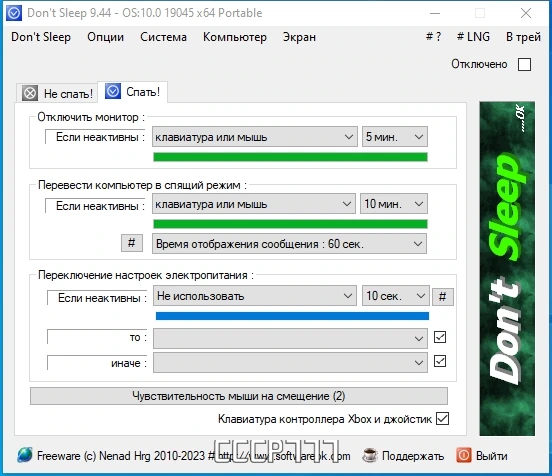The width and height of the screenshot is (552, 476).
Task: Click the coffee cup icon next to Поддержать
Action: pos(370,456)
